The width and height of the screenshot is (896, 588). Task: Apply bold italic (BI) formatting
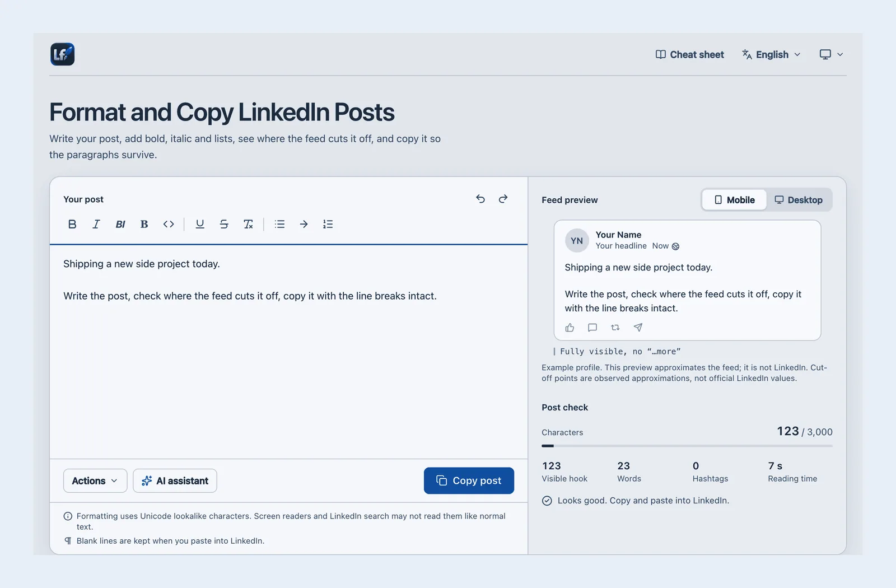(120, 224)
